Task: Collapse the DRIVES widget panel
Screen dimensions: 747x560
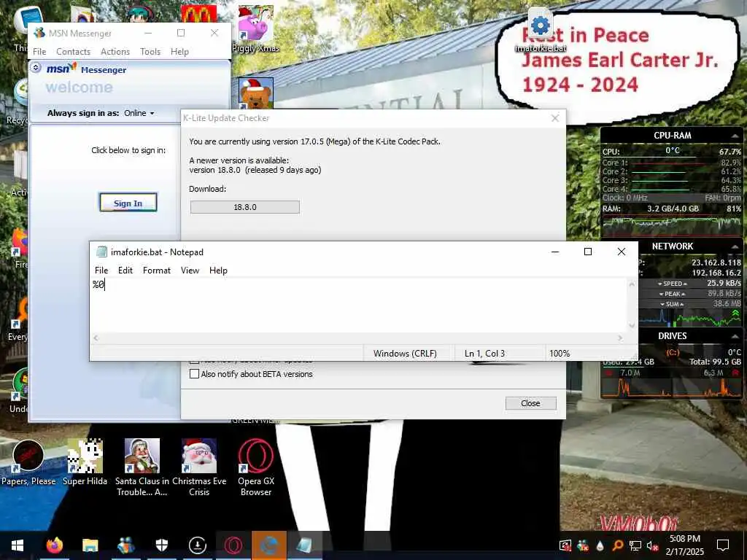Action: 735,336
